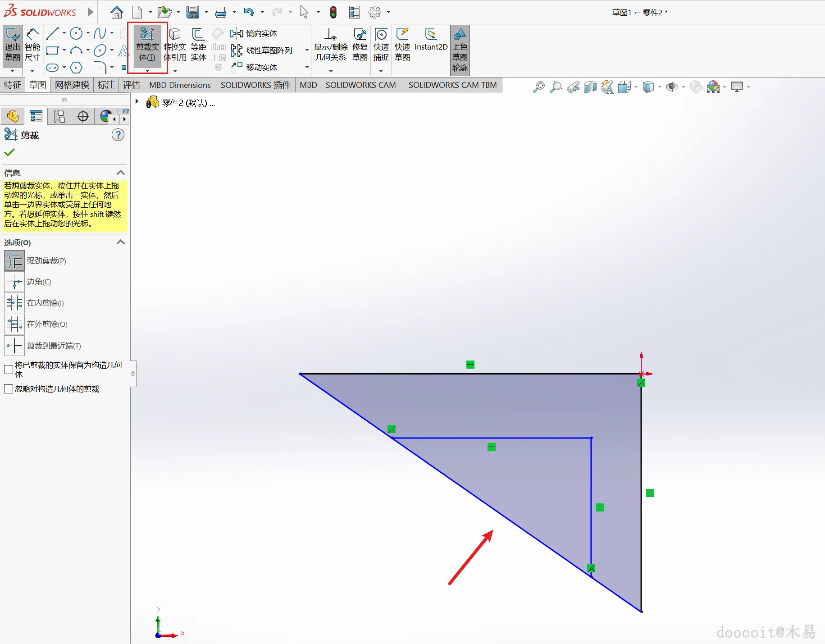Click Zoom to Fit in view toolbar

(539, 87)
